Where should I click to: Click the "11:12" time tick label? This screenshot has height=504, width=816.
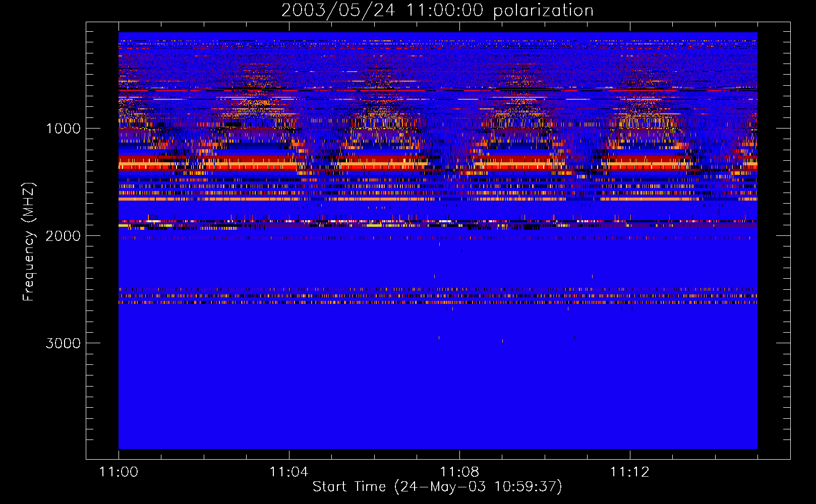(629, 472)
